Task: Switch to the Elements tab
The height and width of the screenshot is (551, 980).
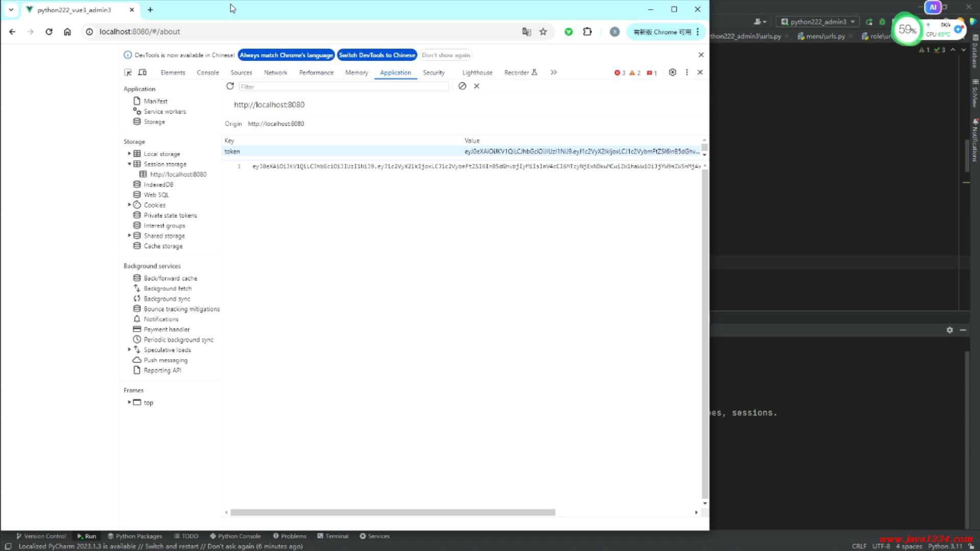Action: pyautogui.click(x=173, y=72)
